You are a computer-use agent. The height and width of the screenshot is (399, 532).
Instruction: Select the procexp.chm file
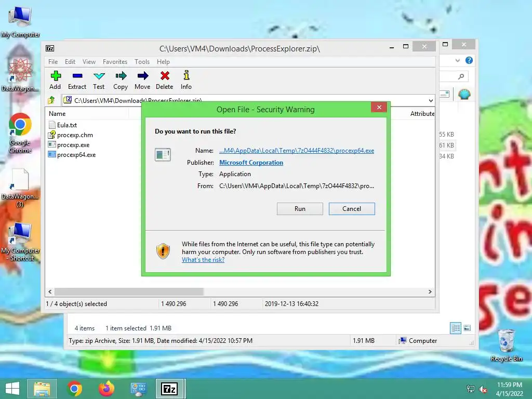[x=71, y=135]
